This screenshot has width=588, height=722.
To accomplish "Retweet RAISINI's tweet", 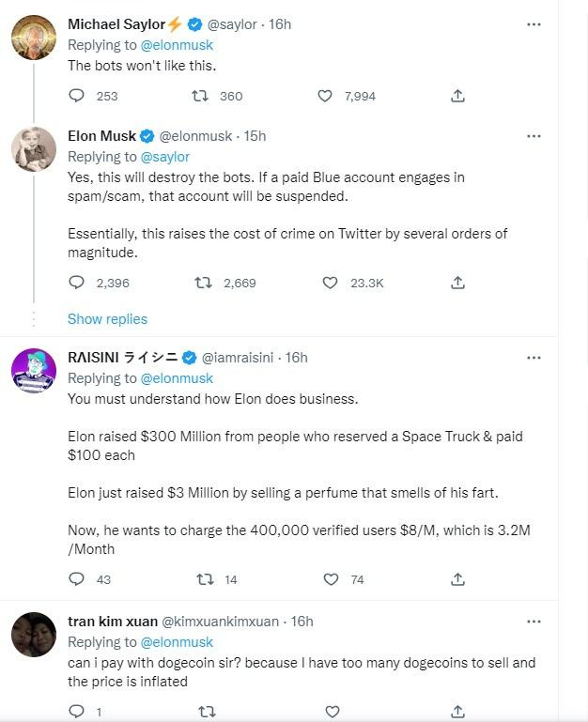I will coord(205,579).
